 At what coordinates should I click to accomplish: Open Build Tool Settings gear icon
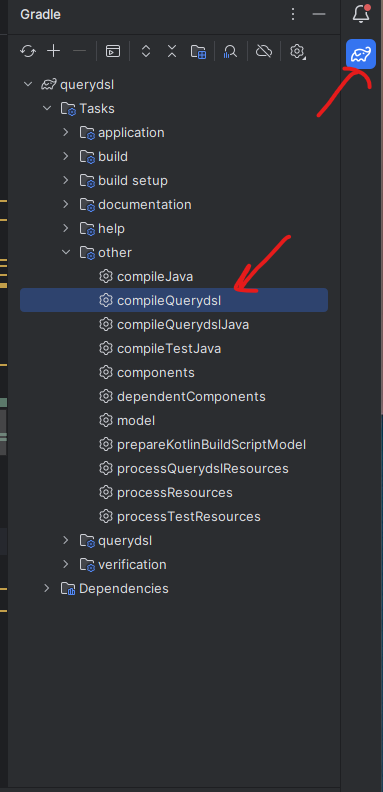point(298,51)
